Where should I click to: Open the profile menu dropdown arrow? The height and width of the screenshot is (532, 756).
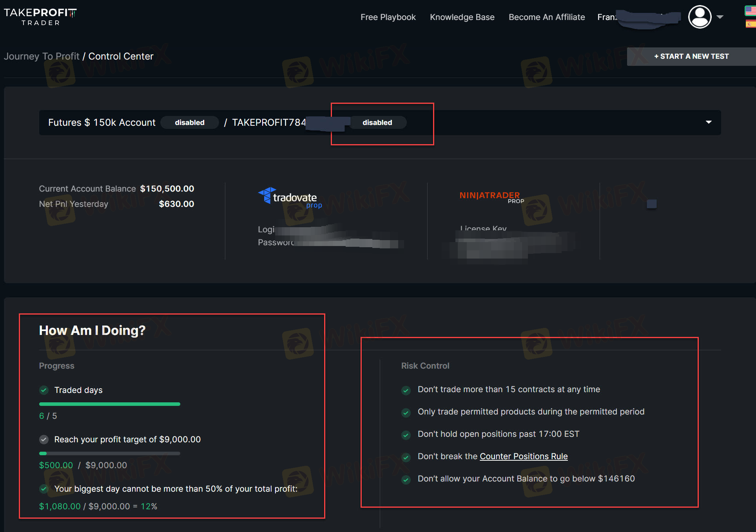coord(720,17)
